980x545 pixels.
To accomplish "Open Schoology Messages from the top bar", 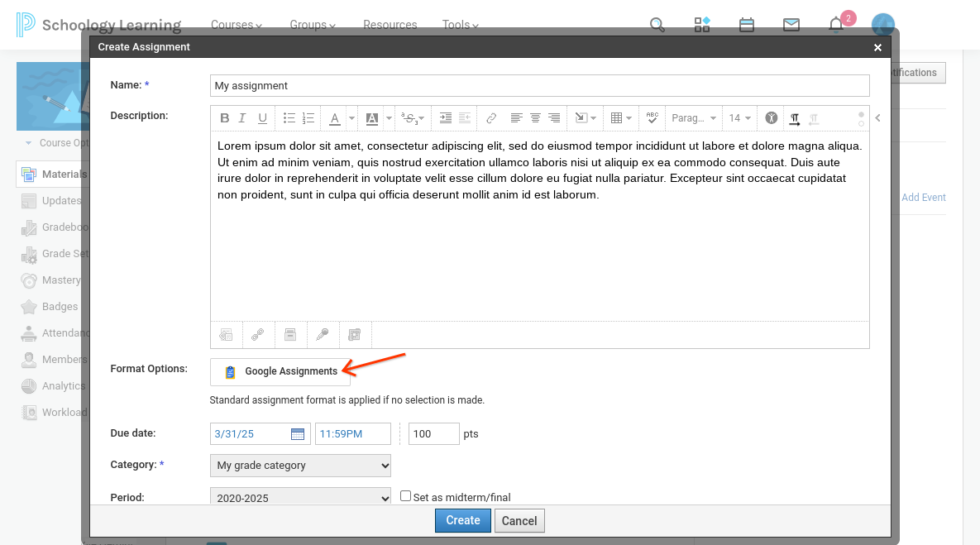I will tap(791, 25).
